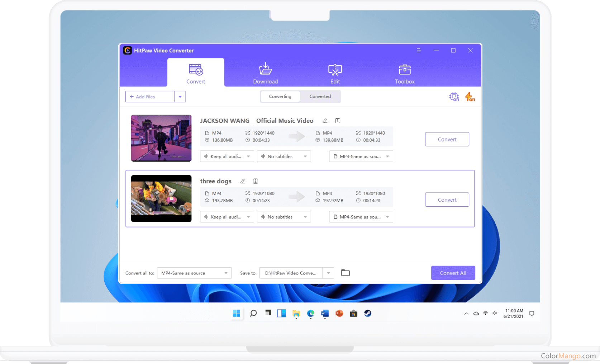Convert the JACKSON WANG video
This screenshot has height=364, width=600.
447,139
